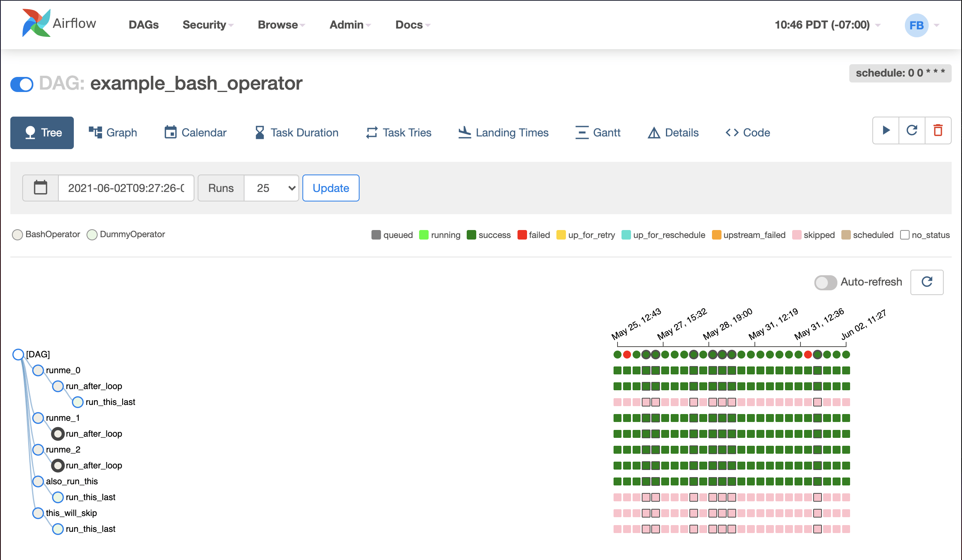
Task: Check the no_status checkbox in the legend
Action: pyautogui.click(x=905, y=235)
